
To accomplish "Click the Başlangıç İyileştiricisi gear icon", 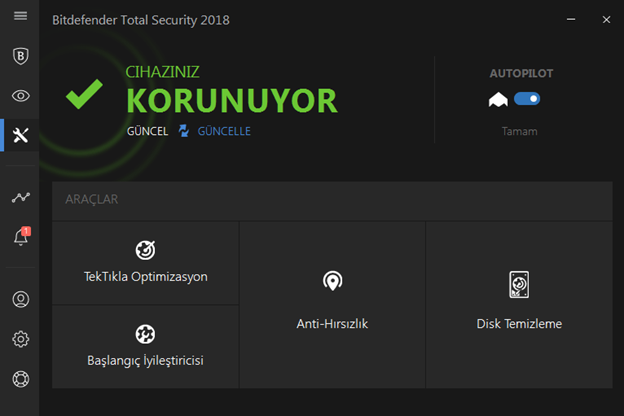I will pos(145,334).
